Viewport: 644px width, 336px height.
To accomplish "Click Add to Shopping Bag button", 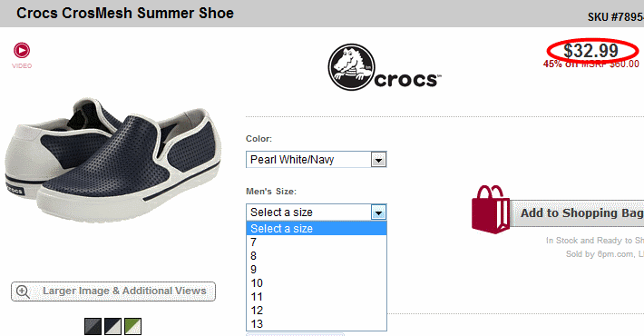I will coord(577,213).
